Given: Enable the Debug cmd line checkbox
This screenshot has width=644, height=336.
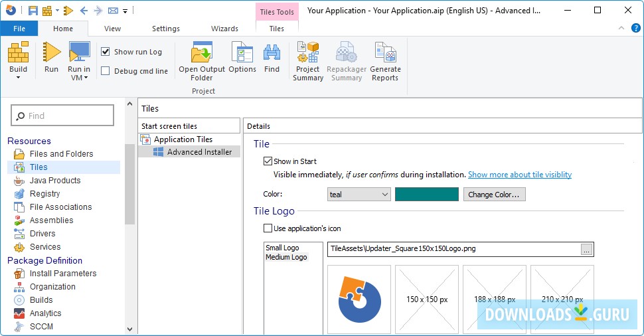Looking at the screenshot, I should click(x=106, y=71).
